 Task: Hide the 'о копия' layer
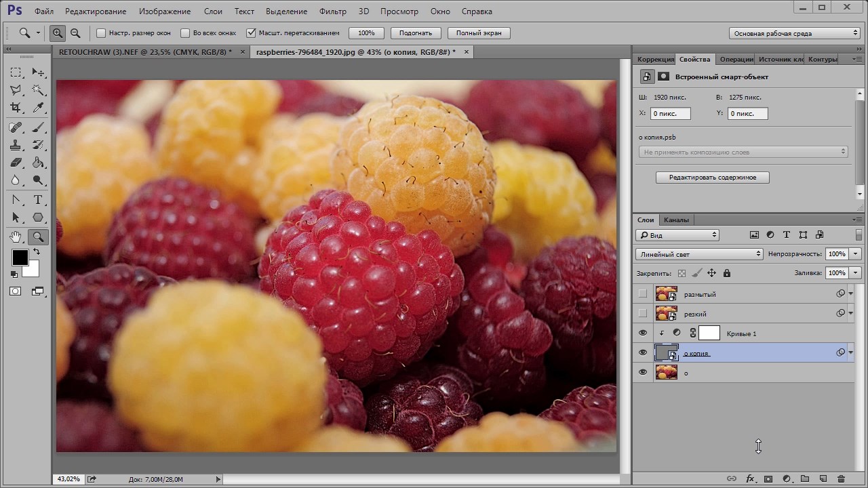[x=643, y=352]
